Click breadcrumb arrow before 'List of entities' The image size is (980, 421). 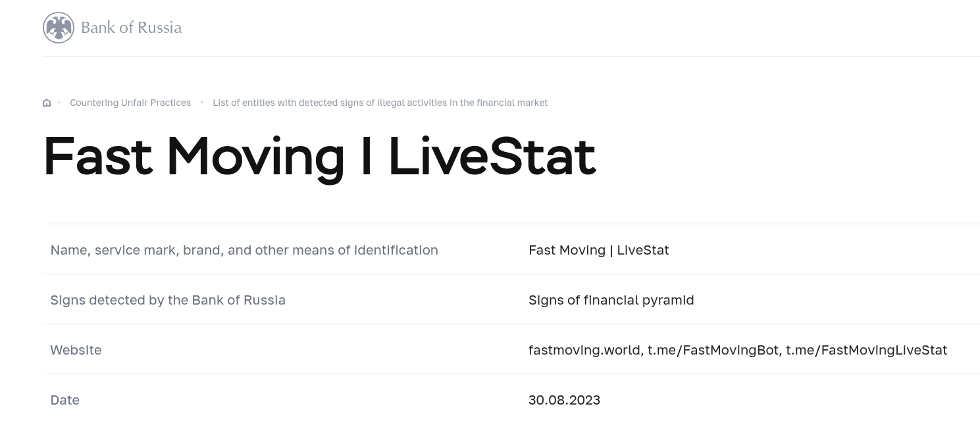click(x=202, y=103)
